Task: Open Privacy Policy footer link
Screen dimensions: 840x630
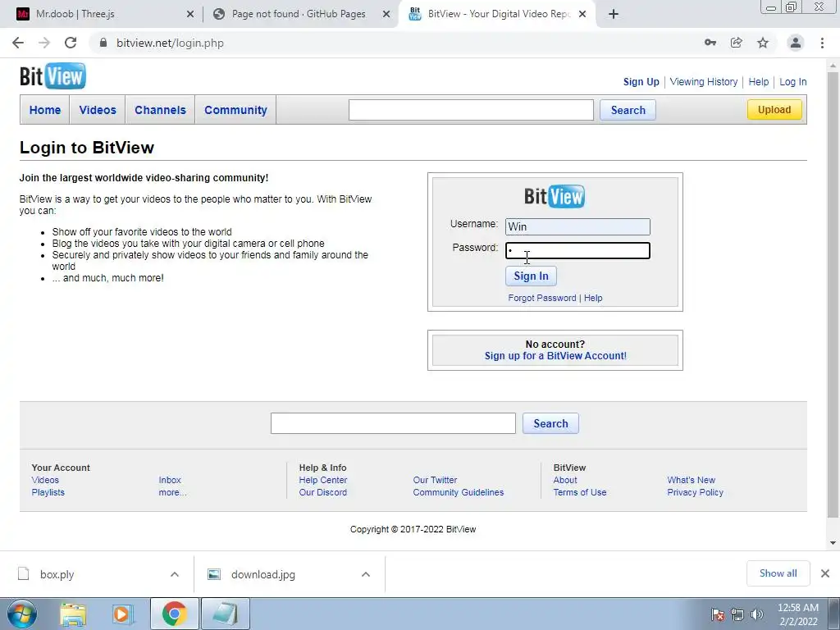Action: tap(695, 492)
